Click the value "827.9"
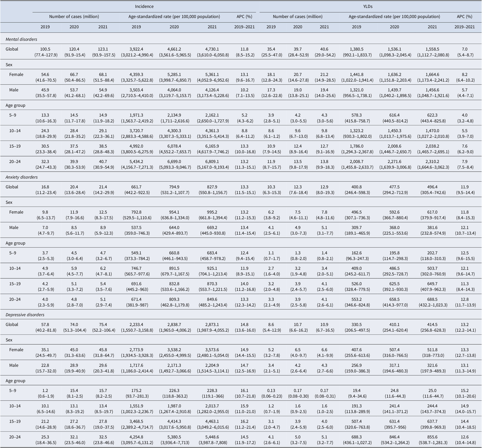The width and height of the screenshot is (482, 448). click(x=212, y=187)
